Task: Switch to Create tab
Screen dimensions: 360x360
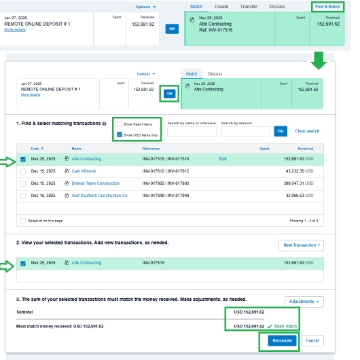Action: coord(221,7)
